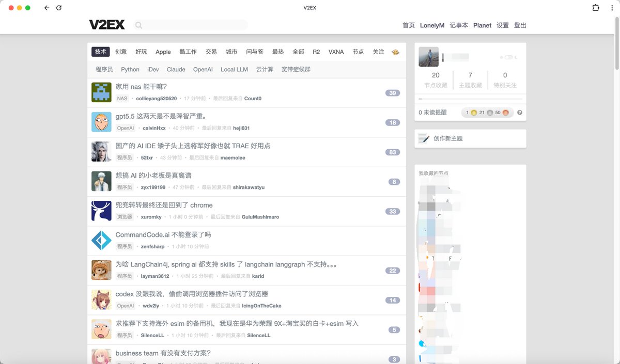Screen dimensions: 620x364
Task: Switch to the VXNA tab
Action: pyautogui.click(x=336, y=52)
